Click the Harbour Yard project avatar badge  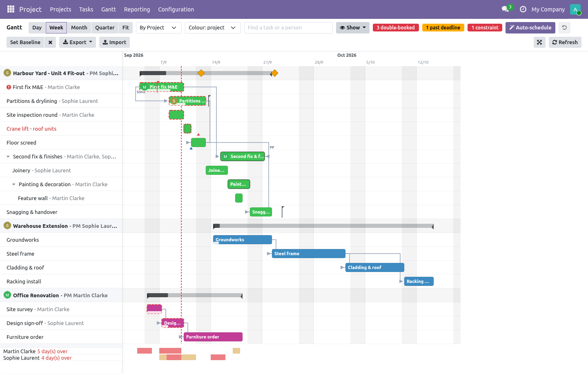tap(7, 73)
